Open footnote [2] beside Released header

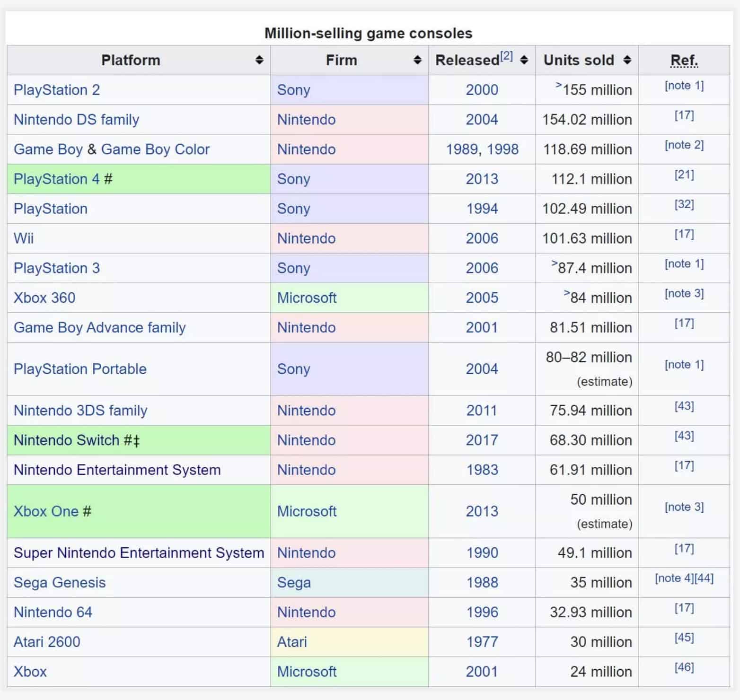click(x=506, y=56)
